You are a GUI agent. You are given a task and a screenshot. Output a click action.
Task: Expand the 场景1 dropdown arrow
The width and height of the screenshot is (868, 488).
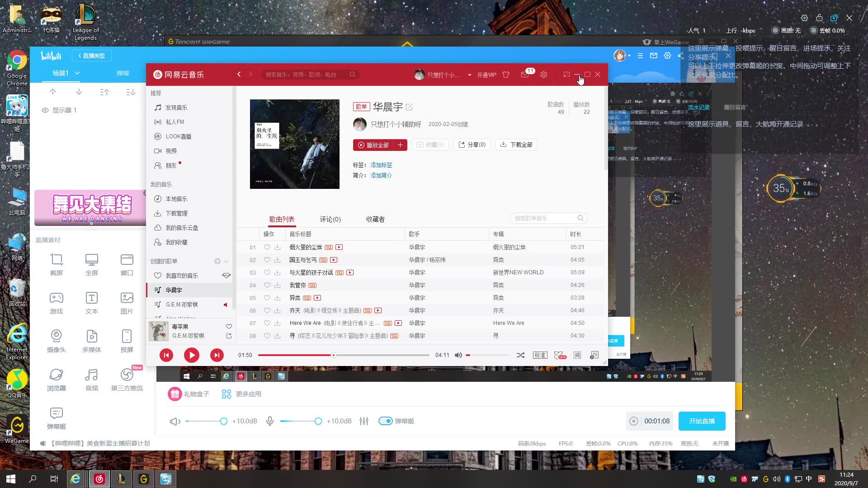pyautogui.click(x=77, y=73)
